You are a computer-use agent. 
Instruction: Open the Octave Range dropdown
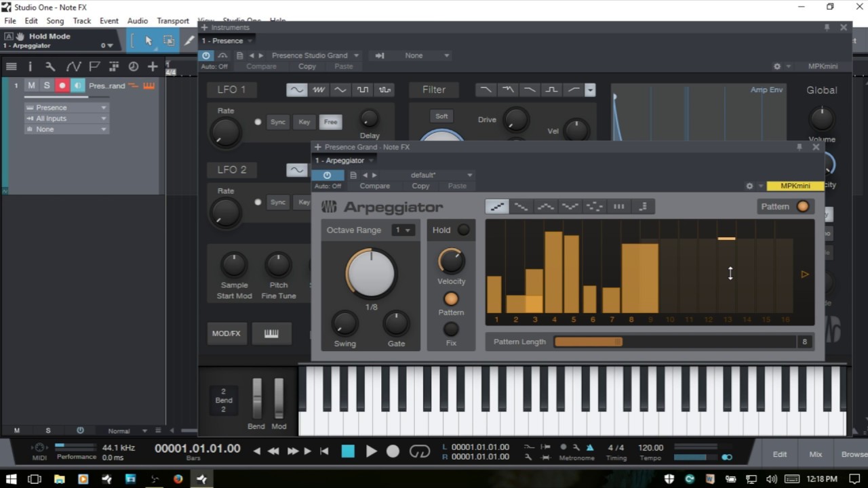[x=403, y=230]
